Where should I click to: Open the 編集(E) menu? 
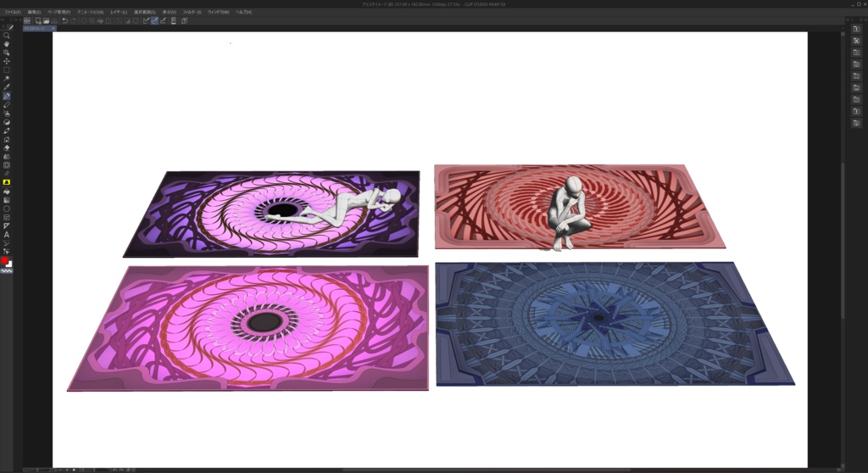pos(34,12)
